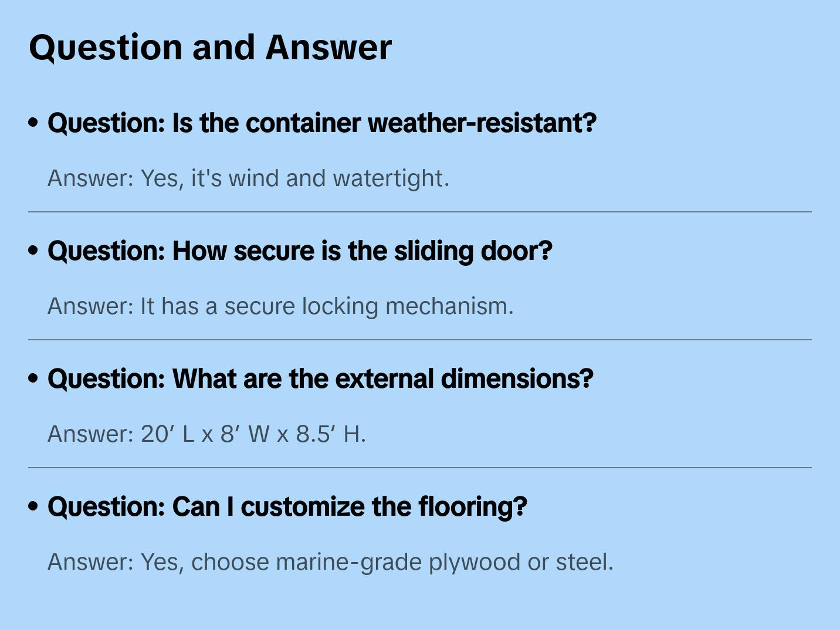Select the secure locking mechanism answer
The width and height of the screenshot is (840, 629).
(x=280, y=306)
